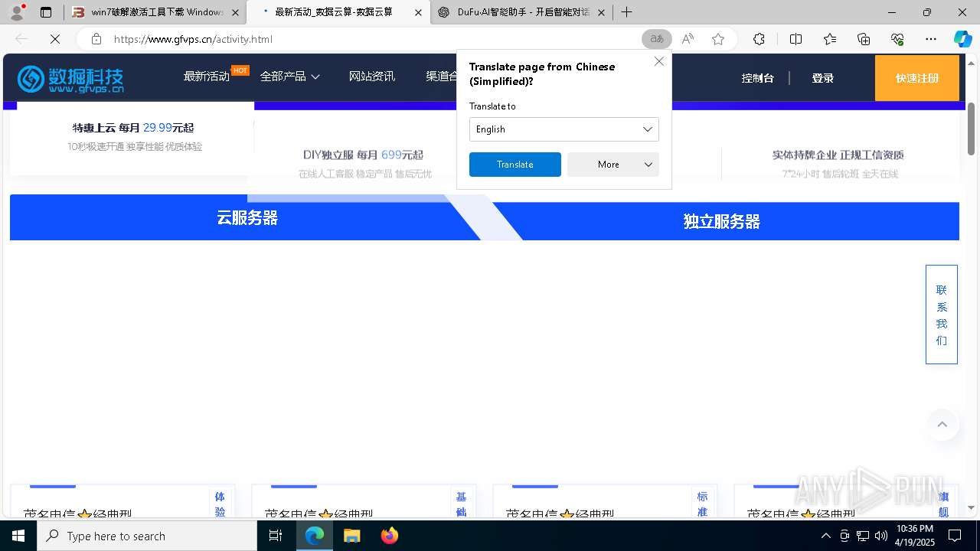Open Browser essentials heart icon
Image resolution: width=980 pixels, height=551 pixels.
point(897,39)
